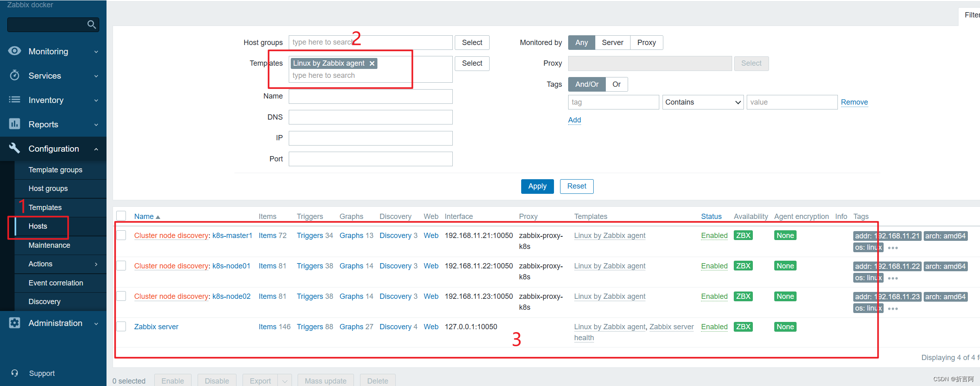The height and width of the screenshot is (386, 980).
Task: Reset the host filter
Action: pyautogui.click(x=577, y=187)
